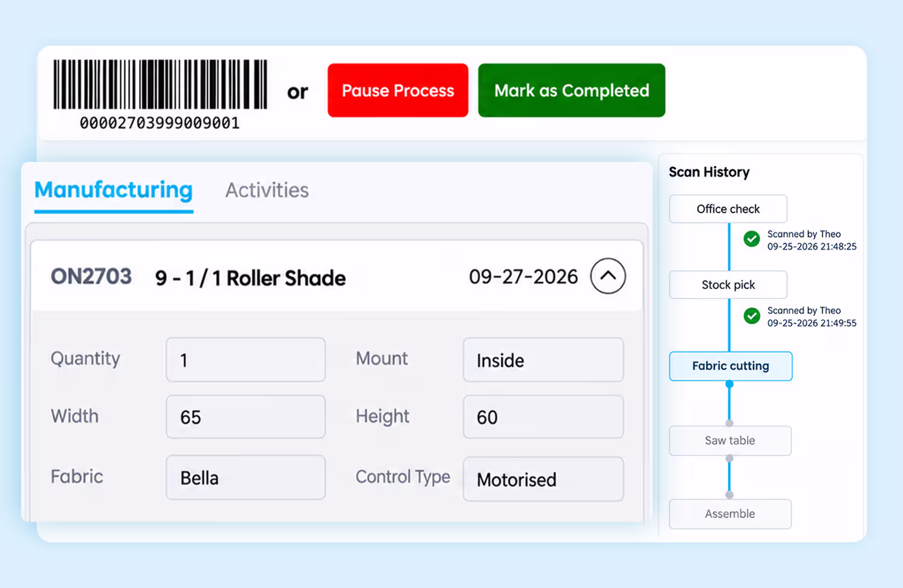Select the Office check step in Scan History
The width and height of the screenshot is (903, 588).
click(728, 209)
